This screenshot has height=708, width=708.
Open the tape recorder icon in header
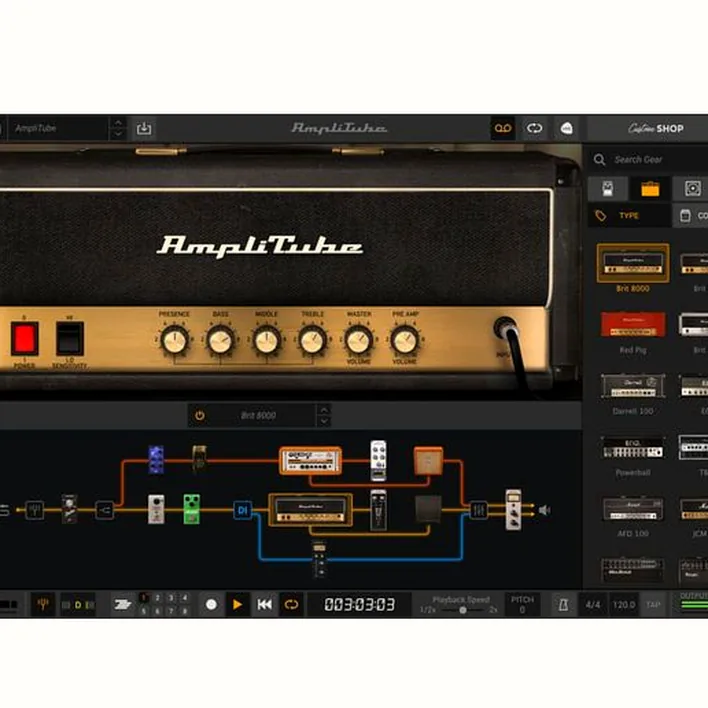(x=503, y=128)
